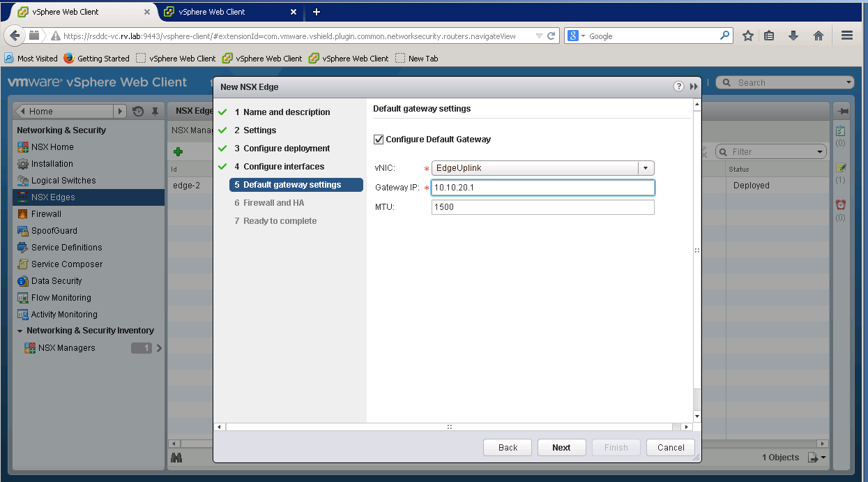Switch to the second vSphere Web Client tab
868x482 pixels.
pos(212,12)
